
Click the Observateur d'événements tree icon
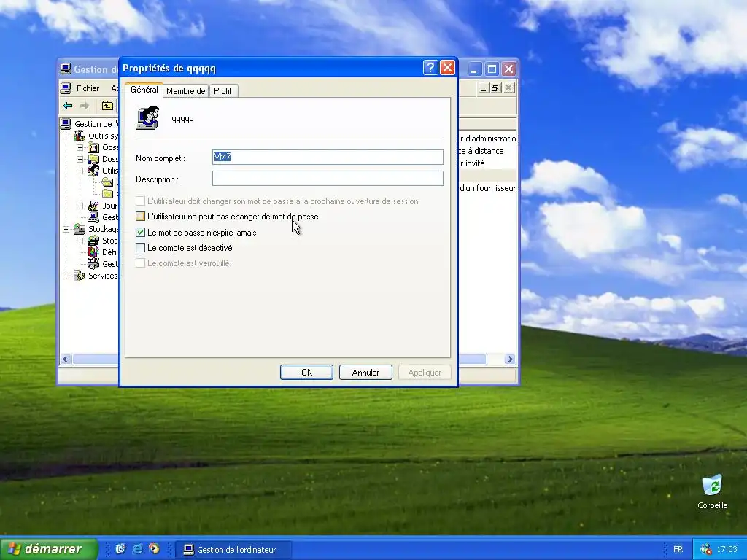[x=94, y=147]
